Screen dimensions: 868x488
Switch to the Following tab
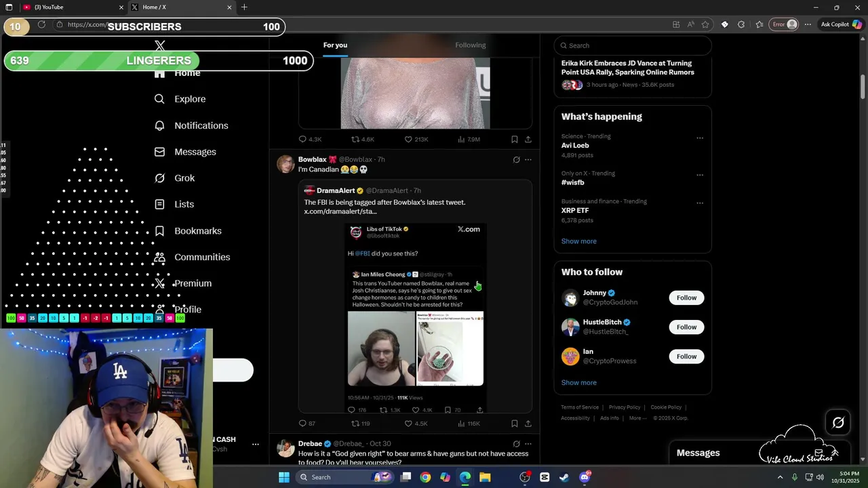pos(471,45)
